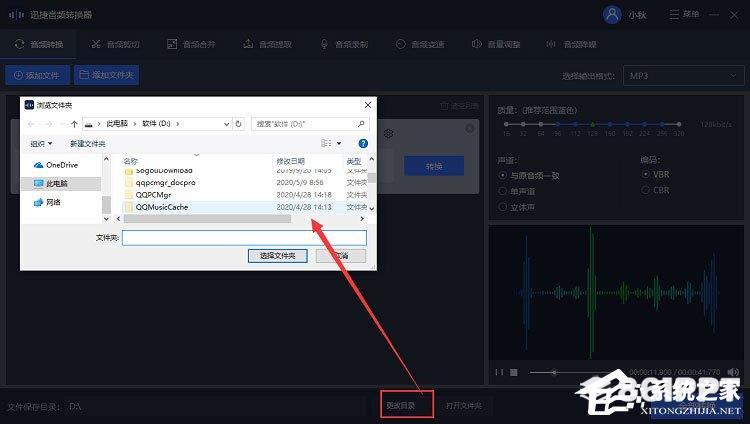Click the 打开文件夹 button
Viewport: 750px width, 424px height.
coord(463,405)
